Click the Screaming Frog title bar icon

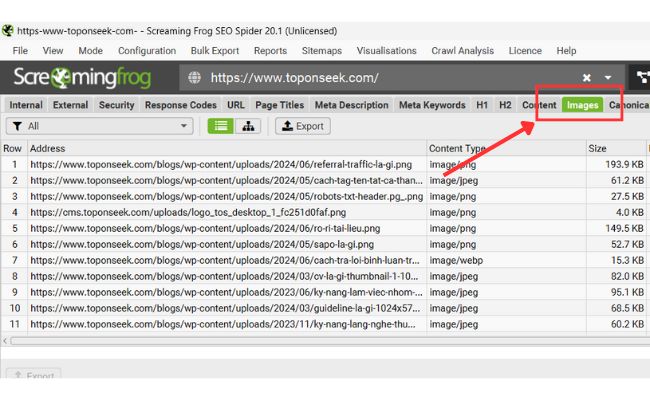(9, 30)
